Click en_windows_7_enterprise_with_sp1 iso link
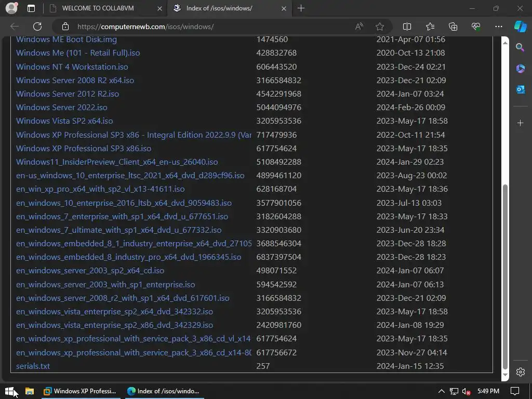This screenshot has height=399, width=532. pyautogui.click(x=122, y=217)
